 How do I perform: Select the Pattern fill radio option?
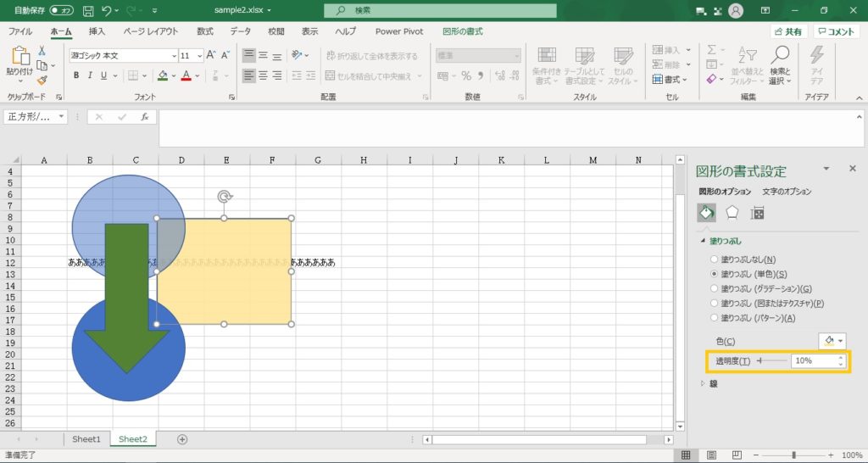(714, 318)
